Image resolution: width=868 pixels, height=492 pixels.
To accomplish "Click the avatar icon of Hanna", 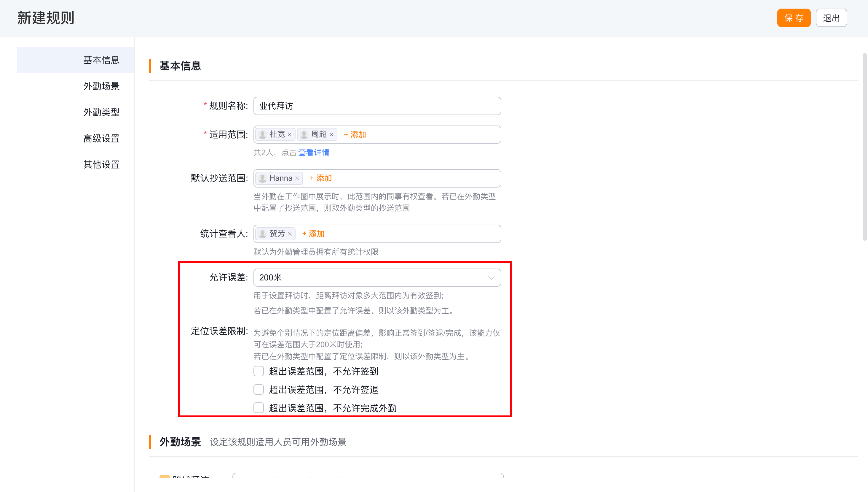I will (263, 178).
